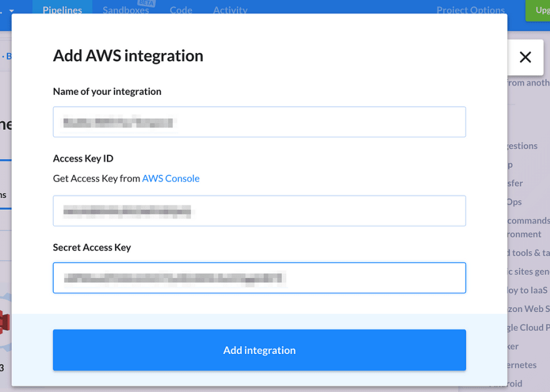Click the Name of your integration field
Image resolution: width=550 pixels, height=392 pixels.
pos(259,122)
